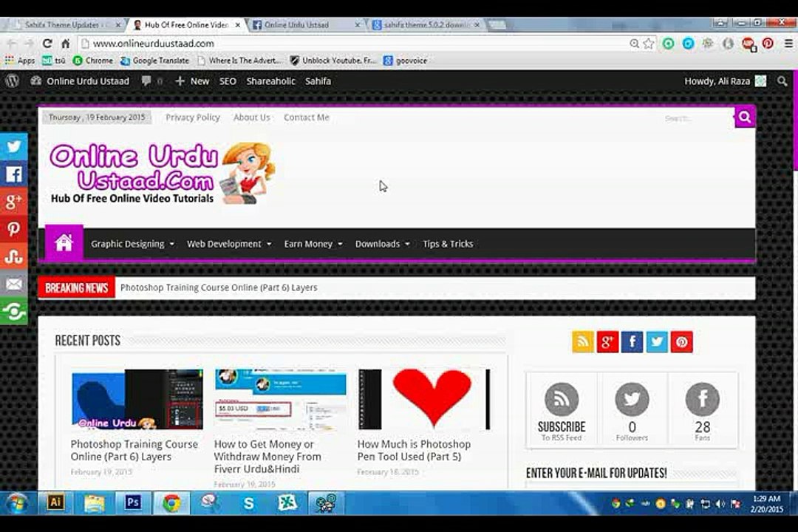This screenshot has width=798, height=532.
Task: Open the Apps shortcut in the bookmarks bar
Action: pos(20,61)
